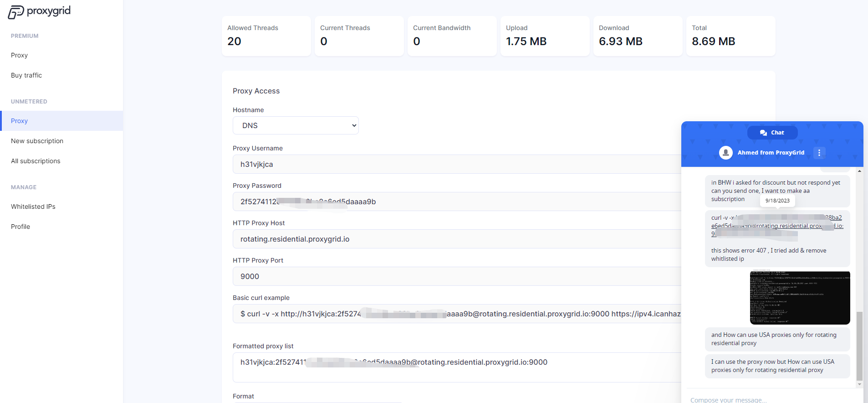The height and width of the screenshot is (403, 868).
Task: Click the Formatted proxy list label
Action: [263, 346]
